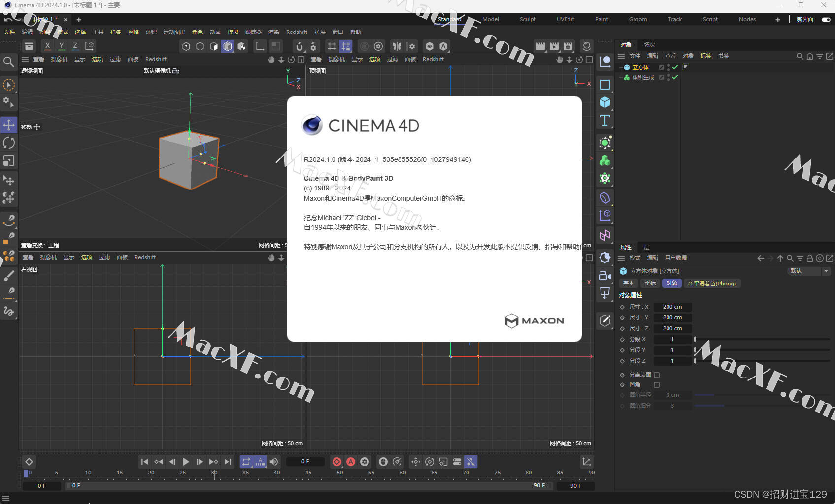
Task: Select the 基本 attribute button
Action: pyautogui.click(x=629, y=283)
